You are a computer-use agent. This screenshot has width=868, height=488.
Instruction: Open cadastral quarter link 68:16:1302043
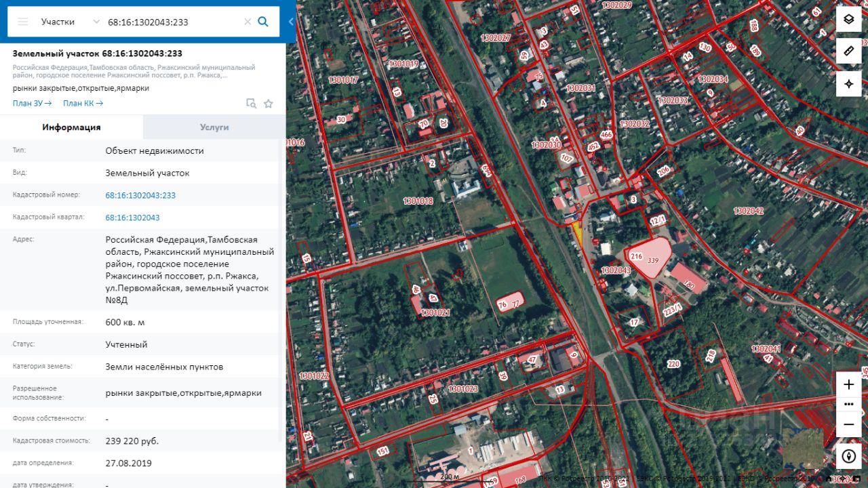click(132, 218)
